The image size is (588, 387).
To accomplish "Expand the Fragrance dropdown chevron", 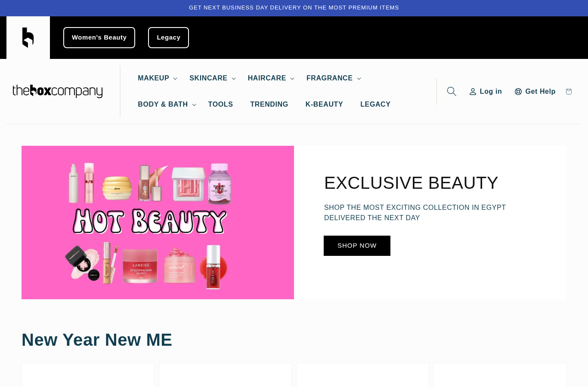I will (359, 78).
